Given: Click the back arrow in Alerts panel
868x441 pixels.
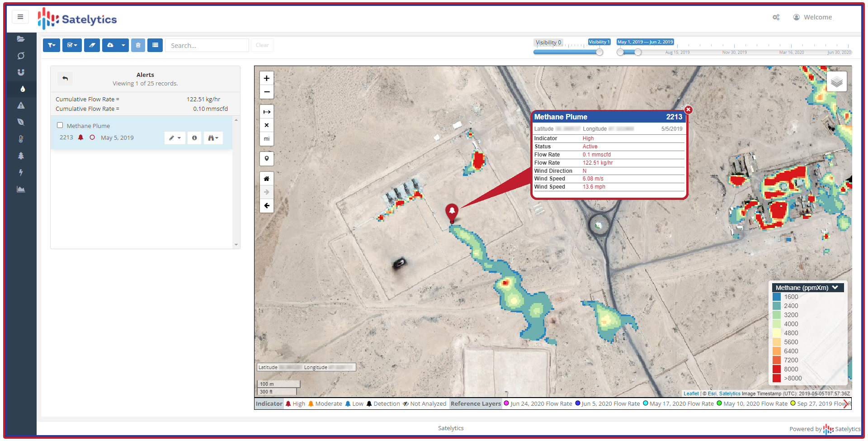Looking at the screenshot, I should coord(65,79).
